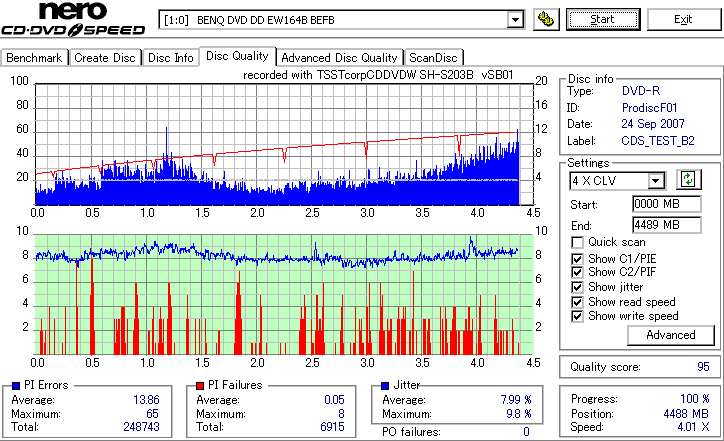
Task: Expand the drive selection dropdown arrow
Action: point(515,20)
